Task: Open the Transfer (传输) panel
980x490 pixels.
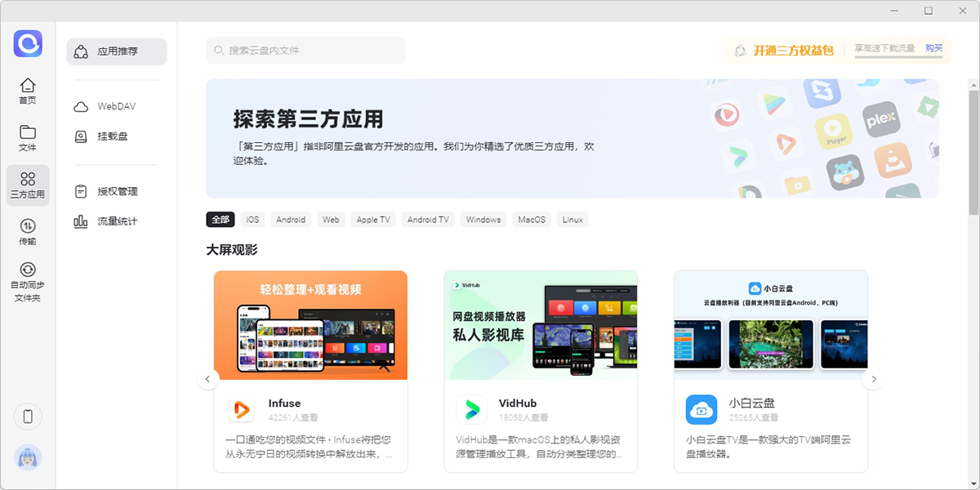Action: point(28,232)
